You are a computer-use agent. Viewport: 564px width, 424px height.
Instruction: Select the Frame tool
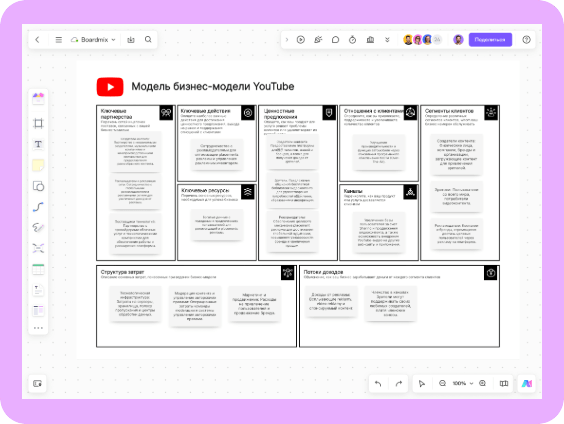tap(38, 123)
